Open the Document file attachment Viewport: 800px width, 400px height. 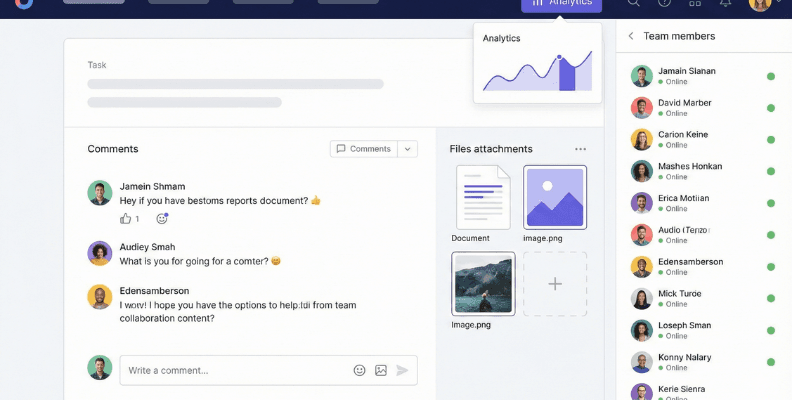[x=483, y=197]
